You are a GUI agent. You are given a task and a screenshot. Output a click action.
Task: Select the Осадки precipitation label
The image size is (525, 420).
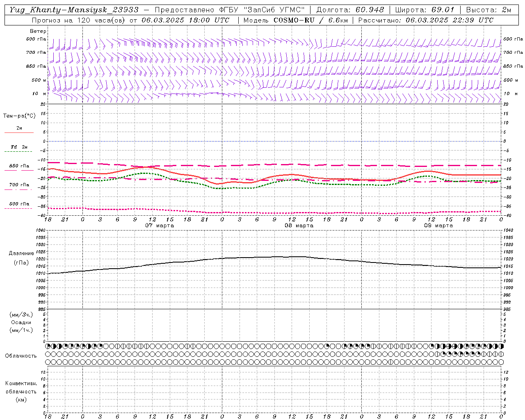[x=21, y=322]
